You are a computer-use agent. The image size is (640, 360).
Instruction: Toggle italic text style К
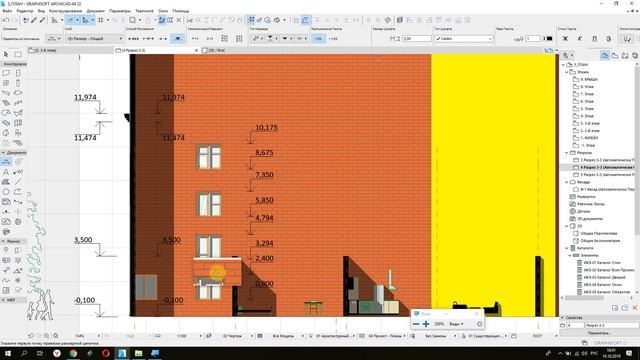click(x=580, y=38)
